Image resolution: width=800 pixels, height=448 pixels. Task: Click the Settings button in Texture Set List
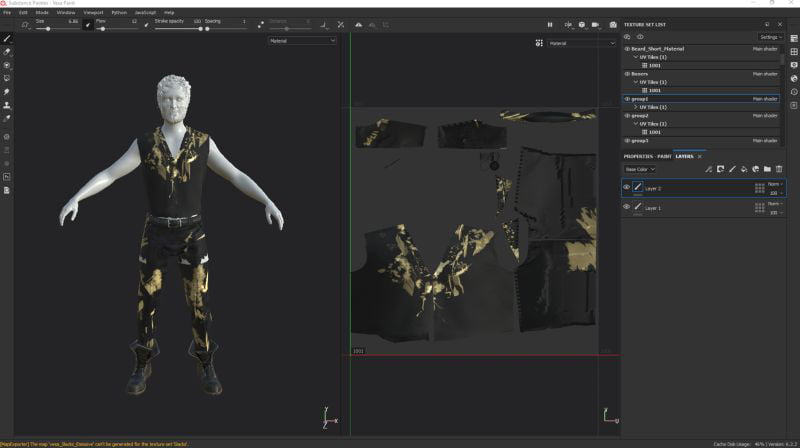pyautogui.click(x=770, y=37)
